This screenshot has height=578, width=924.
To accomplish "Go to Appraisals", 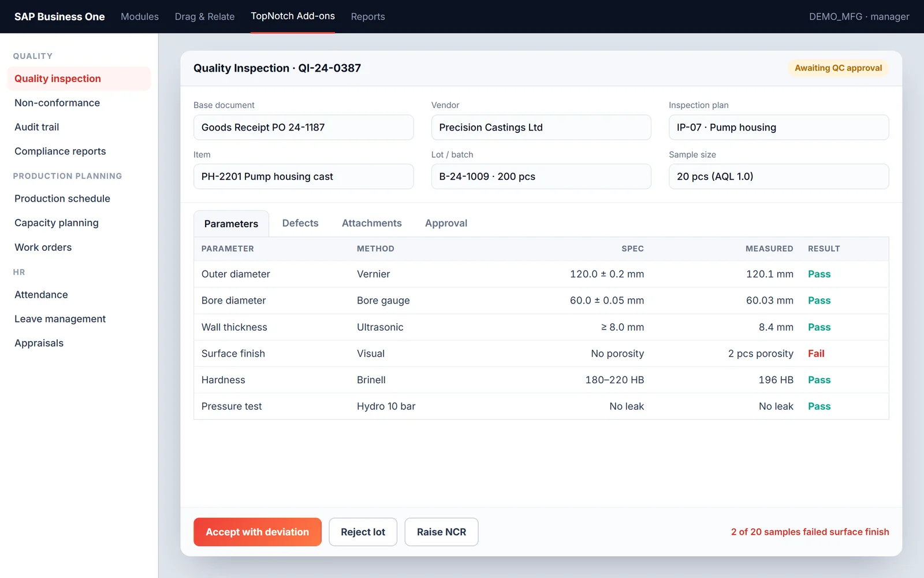I will (x=79, y=343).
